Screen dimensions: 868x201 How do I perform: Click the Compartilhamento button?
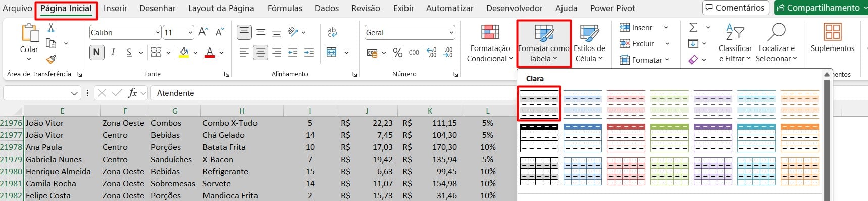821,8
